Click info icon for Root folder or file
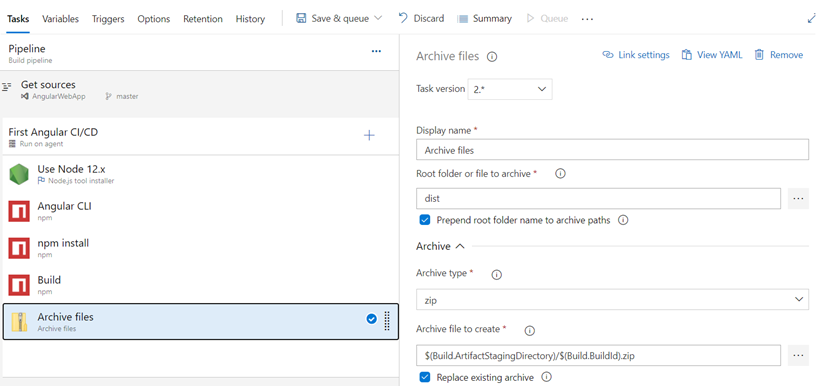827x386 pixels. pyautogui.click(x=561, y=173)
